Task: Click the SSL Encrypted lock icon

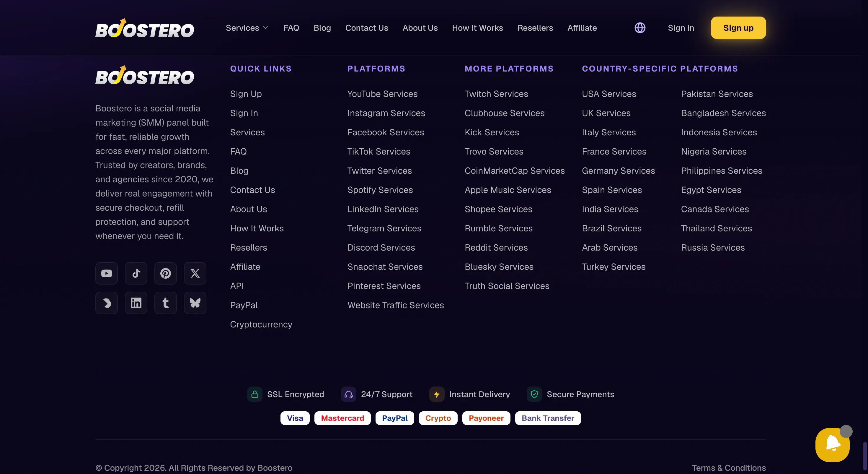Action: point(255,394)
